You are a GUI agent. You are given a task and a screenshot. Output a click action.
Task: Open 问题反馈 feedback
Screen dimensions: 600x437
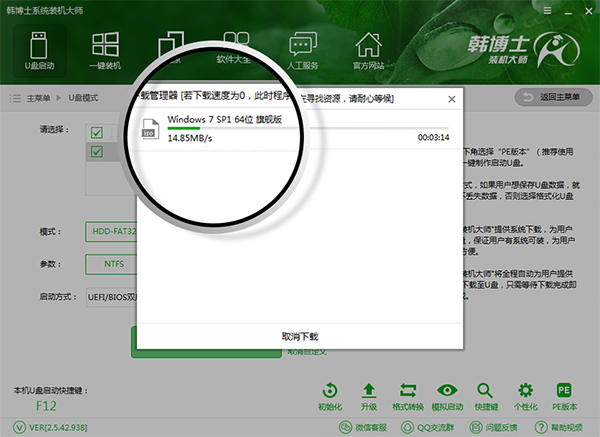pyautogui.click(x=493, y=427)
